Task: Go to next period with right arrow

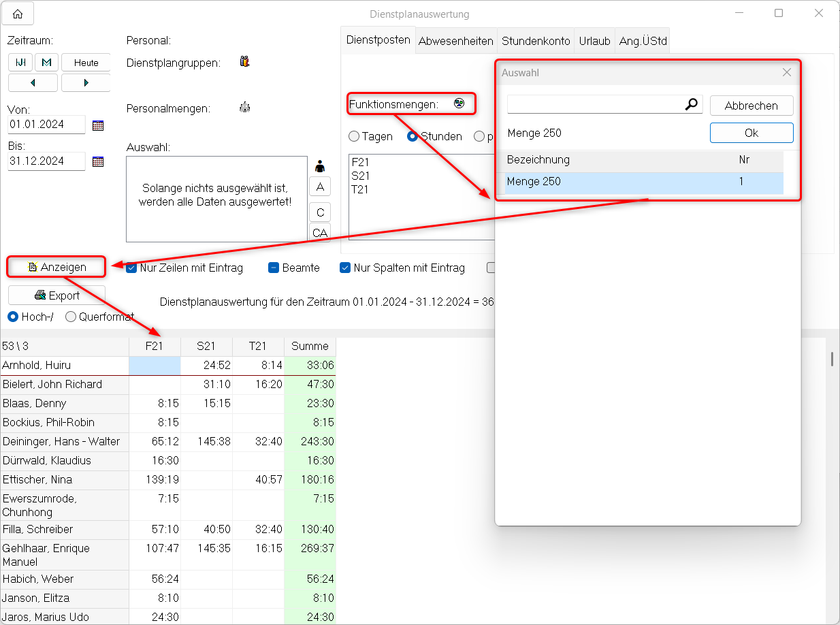Action: (x=86, y=83)
